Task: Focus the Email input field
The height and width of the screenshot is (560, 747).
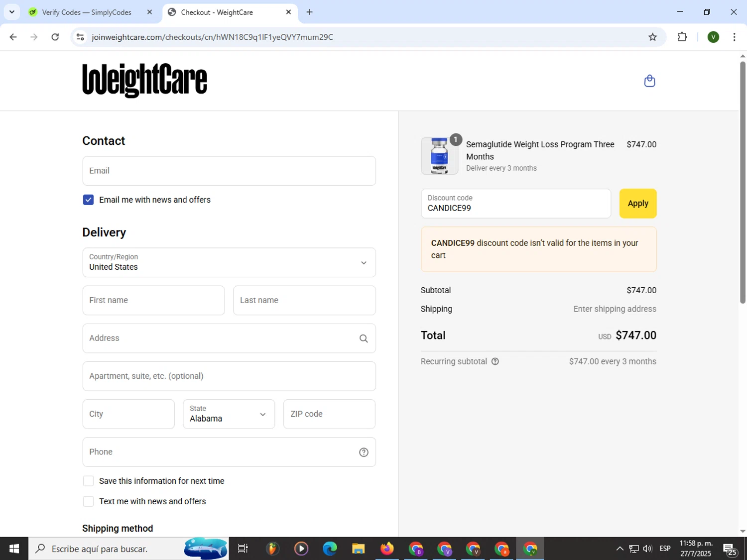Action: (229, 171)
